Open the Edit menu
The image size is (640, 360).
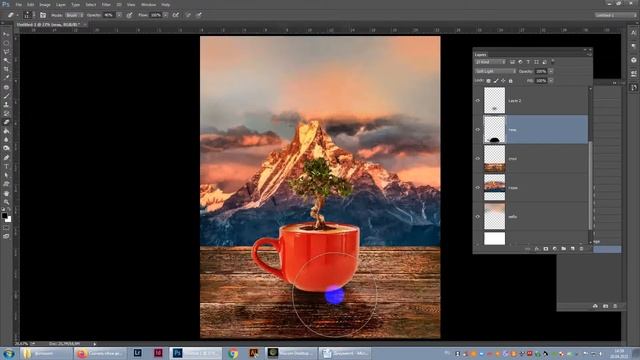coord(31,4)
